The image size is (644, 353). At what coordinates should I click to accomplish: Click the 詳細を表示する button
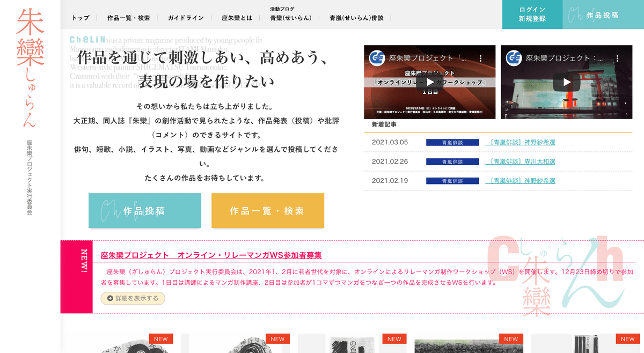click(x=133, y=298)
